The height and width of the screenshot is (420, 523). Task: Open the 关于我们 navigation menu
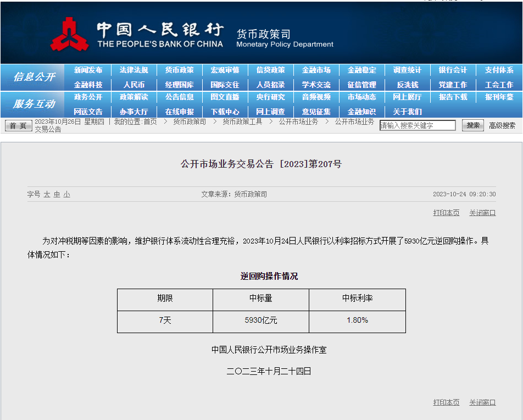pos(408,112)
